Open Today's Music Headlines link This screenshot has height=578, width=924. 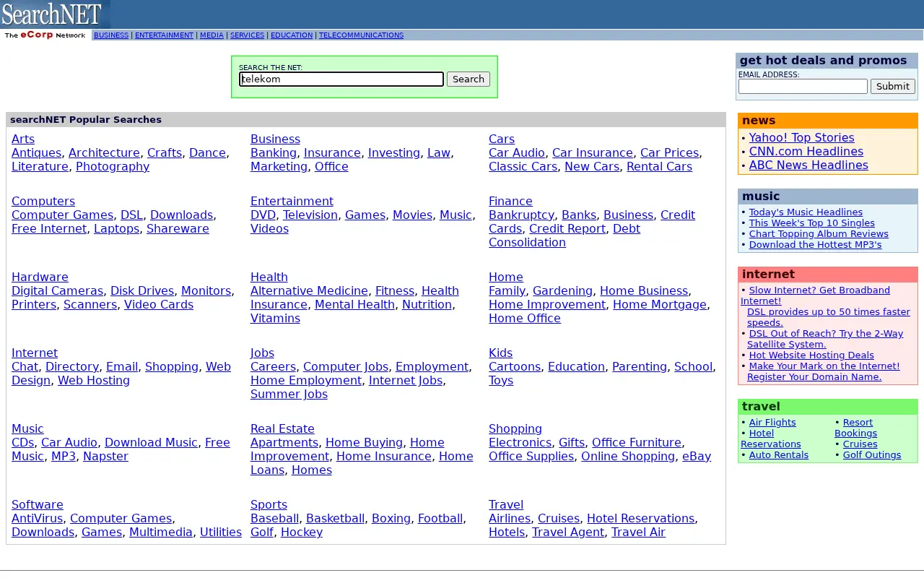point(806,212)
